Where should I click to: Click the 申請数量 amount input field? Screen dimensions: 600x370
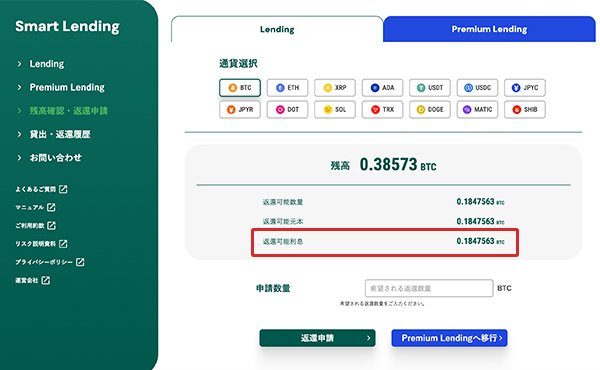tap(429, 288)
